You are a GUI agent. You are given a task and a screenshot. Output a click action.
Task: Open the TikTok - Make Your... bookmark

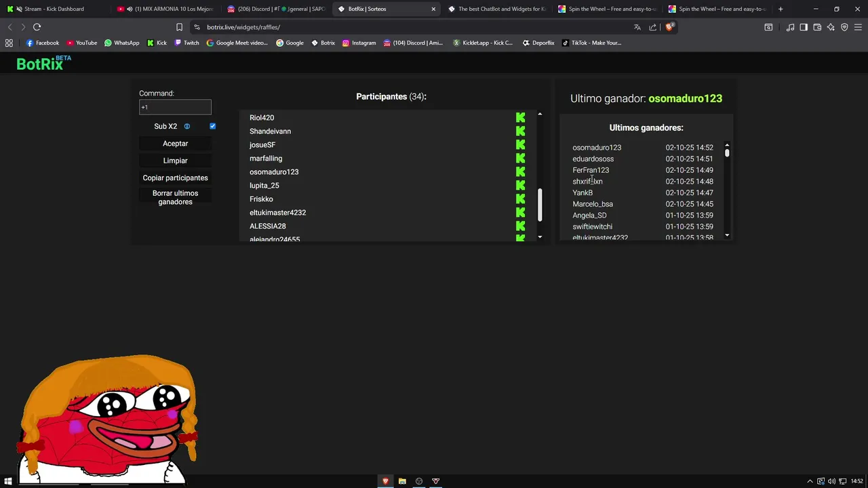592,43
